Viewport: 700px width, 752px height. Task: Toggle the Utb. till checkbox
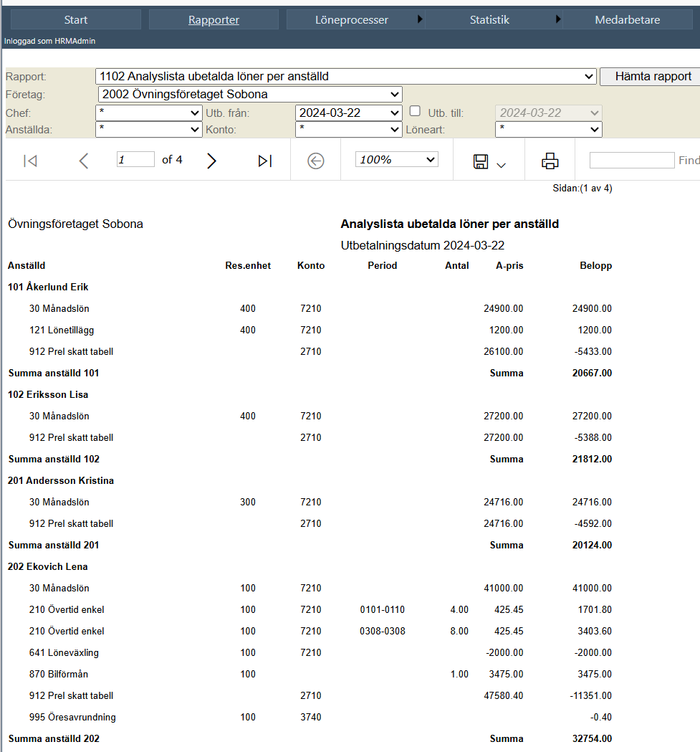click(x=416, y=111)
